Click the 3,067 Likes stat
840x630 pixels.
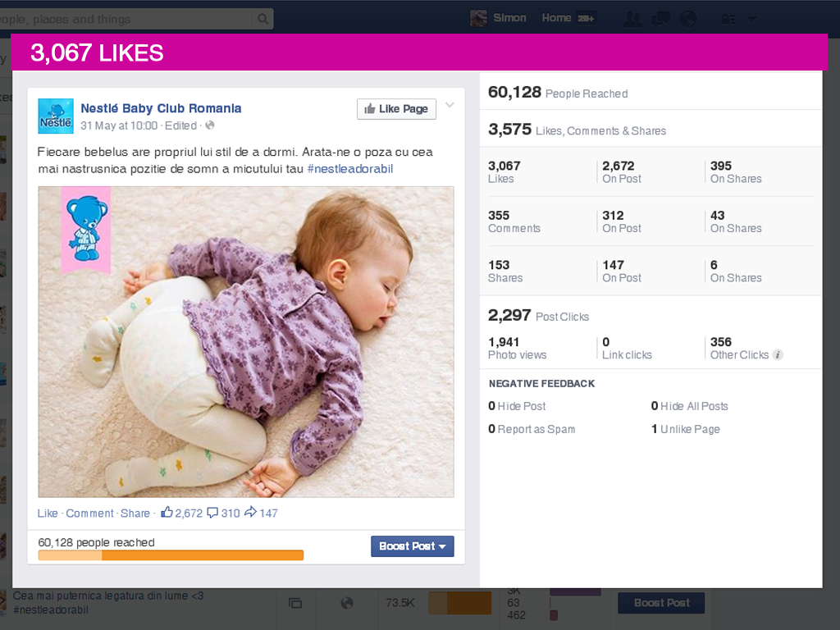[x=504, y=171]
